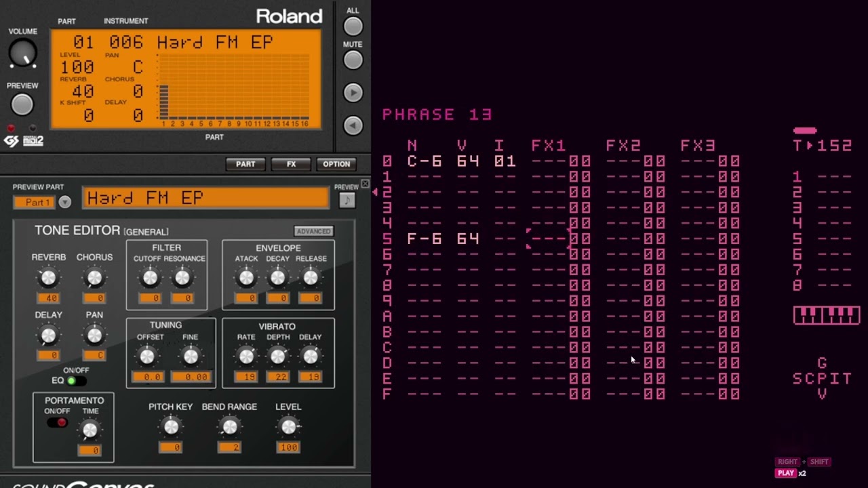Click the LEVEL knob at bottom

pyautogui.click(x=289, y=426)
